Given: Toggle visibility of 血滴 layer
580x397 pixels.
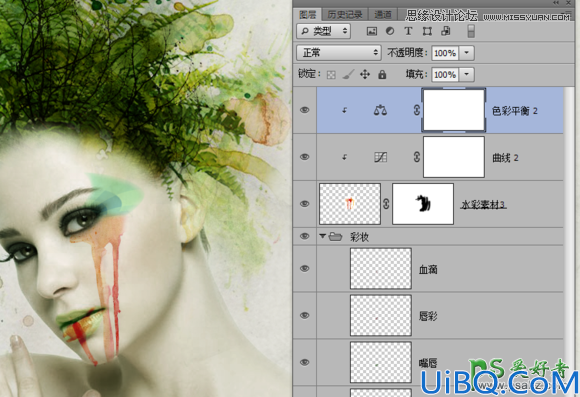Looking at the screenshot, I should point(304,269).
